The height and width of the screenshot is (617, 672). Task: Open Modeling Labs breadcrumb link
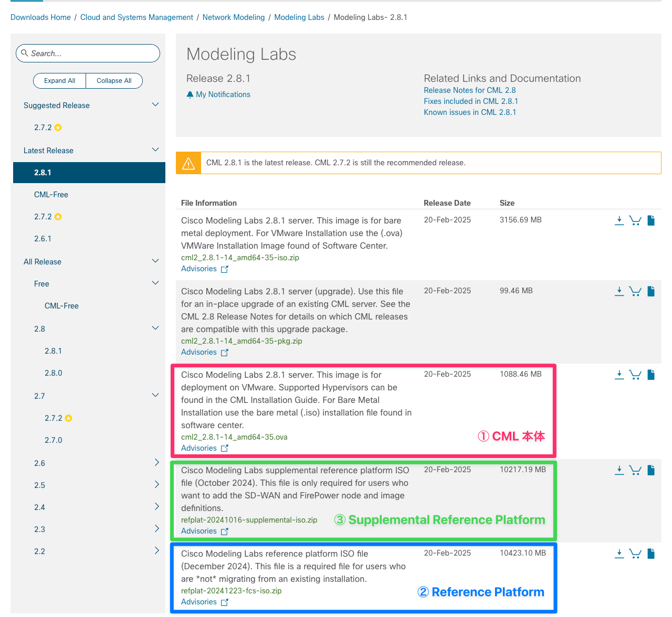point(299,17)
